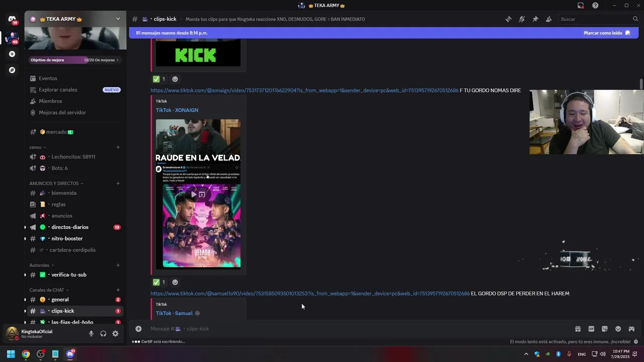Open the reglas channel

pyautogui.click(x=75, y=204)
